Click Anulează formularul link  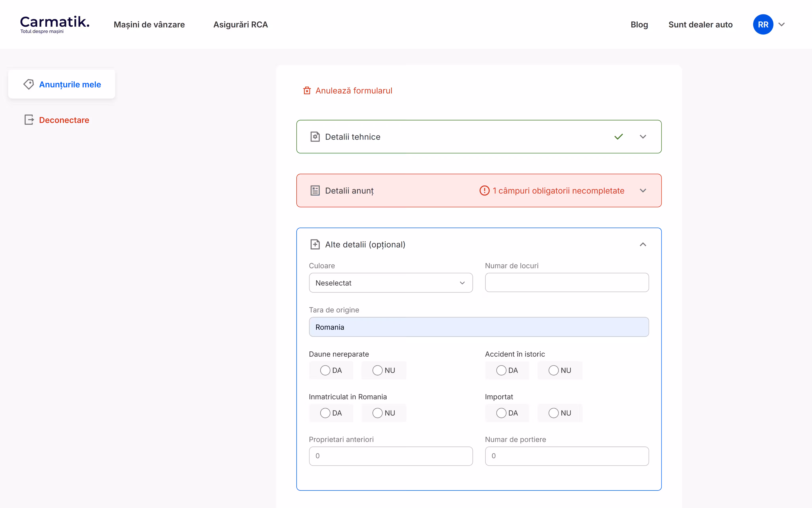pyautogui.click(x=354, y=90)
